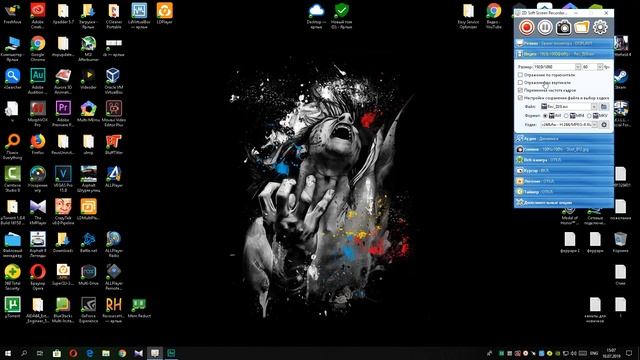Toggle the horizontal flip checkbox
640x360 pixels.
tap(520, 75)
